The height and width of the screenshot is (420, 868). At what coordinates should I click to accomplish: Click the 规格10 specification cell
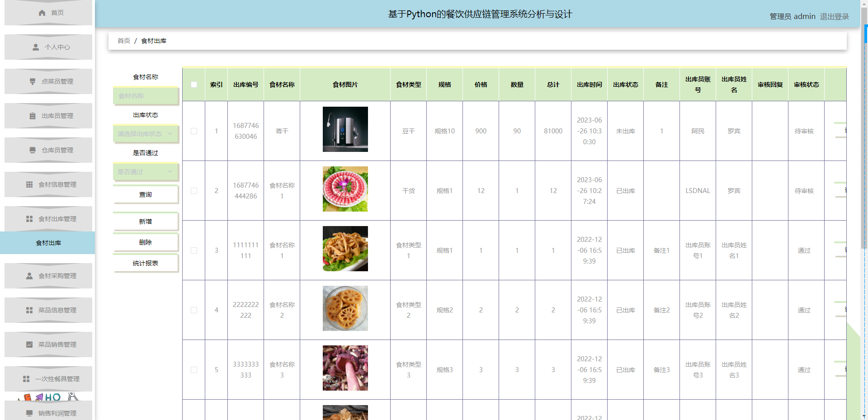tap(445, 131)
